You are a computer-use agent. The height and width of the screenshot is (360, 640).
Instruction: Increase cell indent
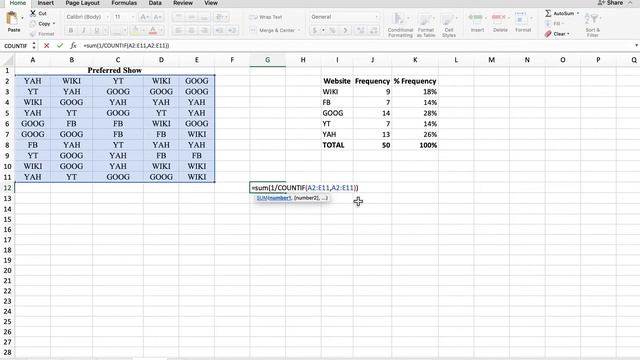[233, 30]
